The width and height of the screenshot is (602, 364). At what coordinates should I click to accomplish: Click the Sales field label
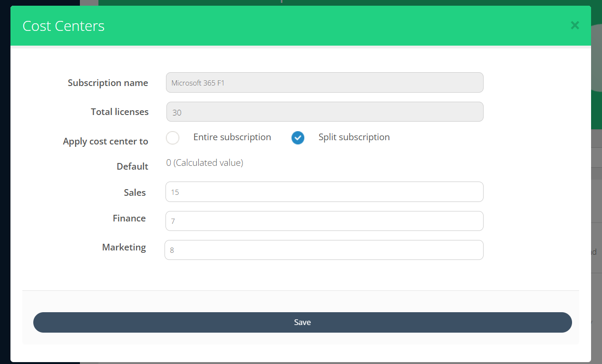pos(135,192)
